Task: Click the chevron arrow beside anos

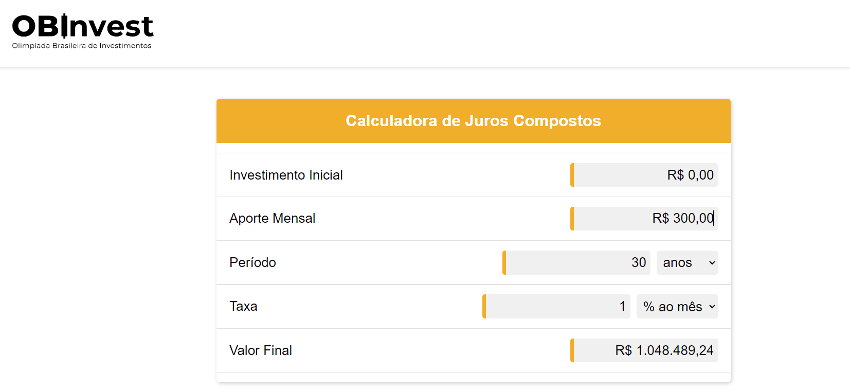Action: 712,263
